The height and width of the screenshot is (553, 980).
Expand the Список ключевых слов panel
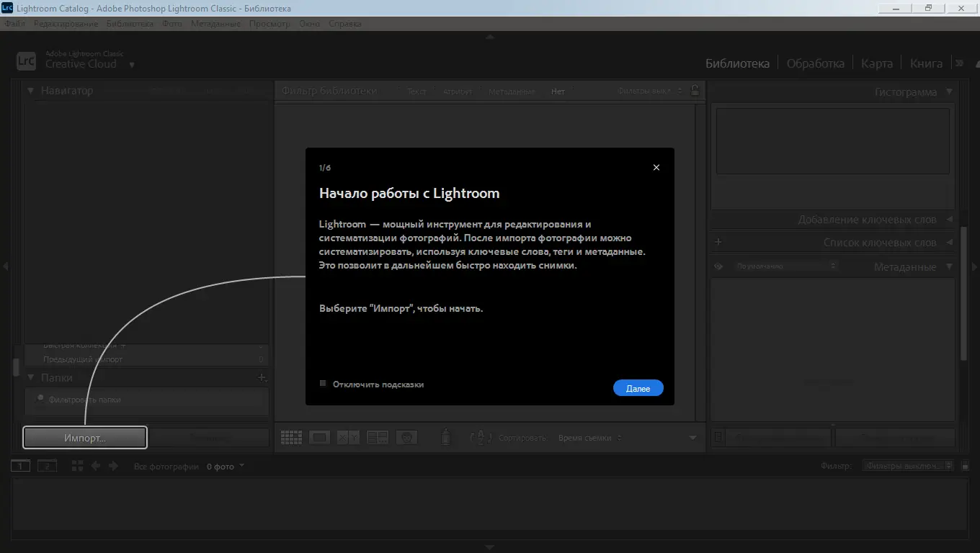(949, 243)
